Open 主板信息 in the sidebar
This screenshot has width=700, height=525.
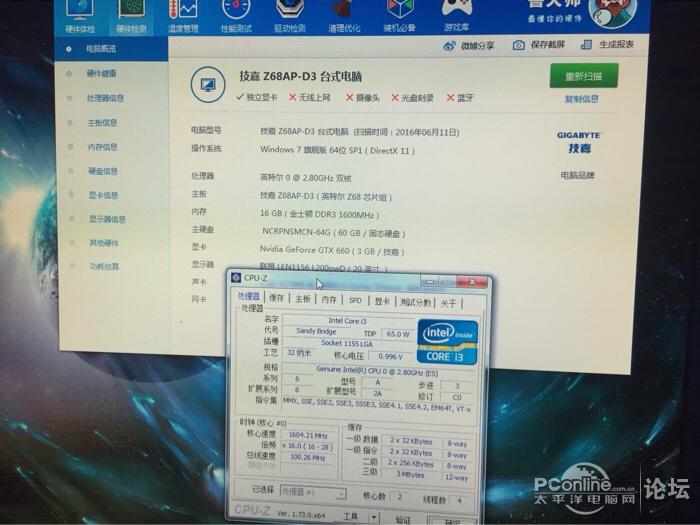pyautogui.click(x=102, y=123)
